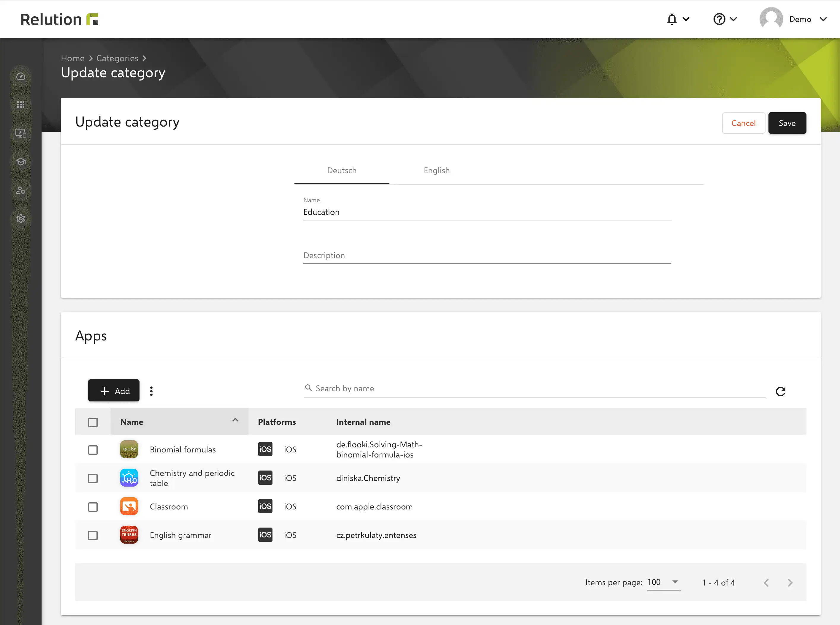Viewport: 840px width, 625px height.
Task: Refresh the apps list
Action: (x=781, y=391)
